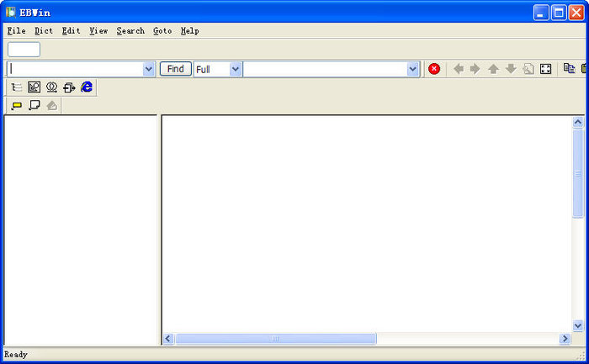Click the scroll up arrow button

point(578,122)
